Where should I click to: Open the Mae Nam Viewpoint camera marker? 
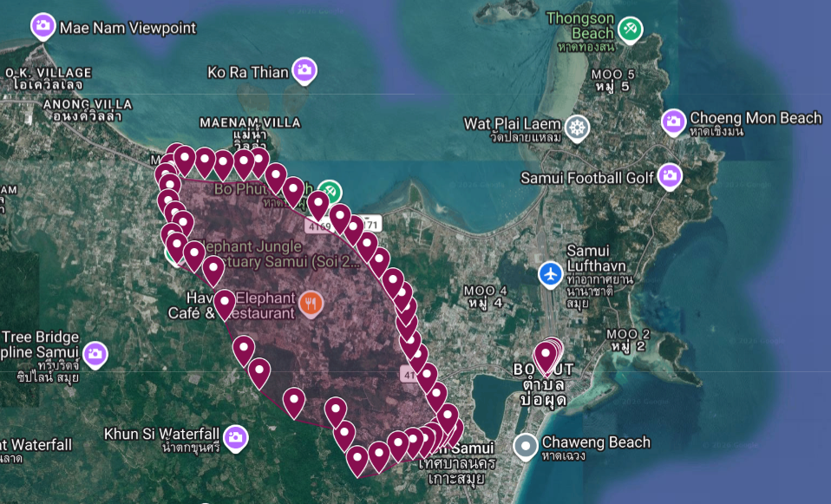(x=43, y=26)
